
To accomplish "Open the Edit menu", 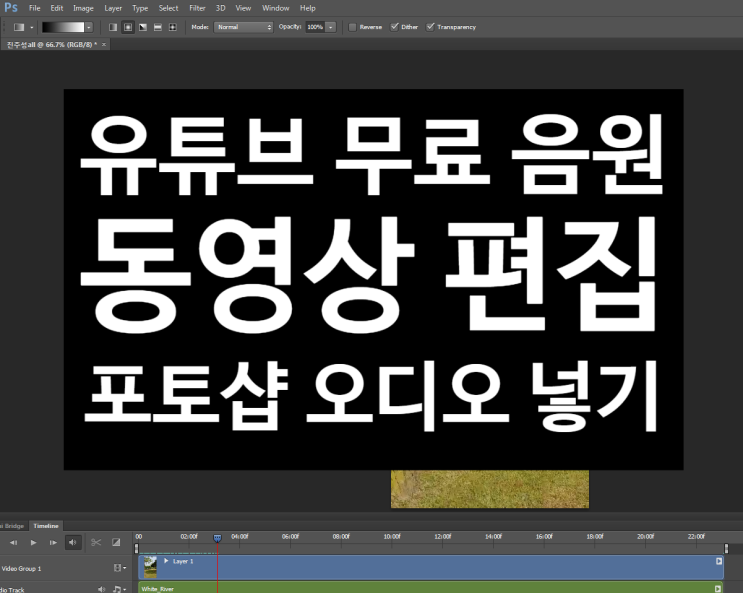I will coord(57,8).
